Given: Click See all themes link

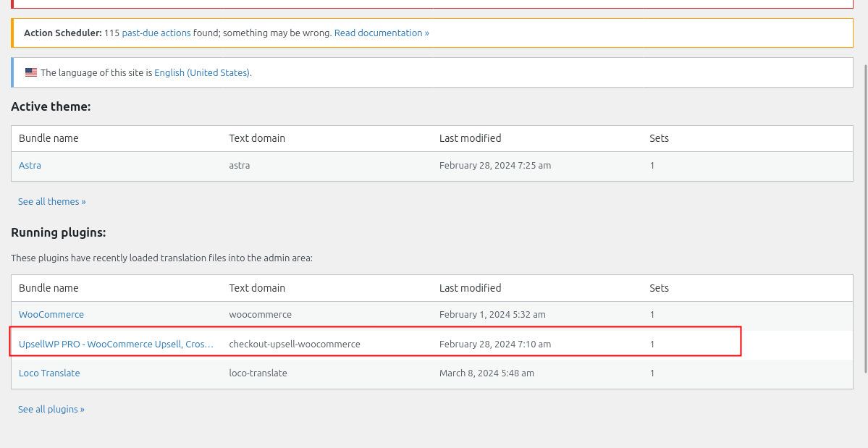Looking at the screenshot, I should click(52, 202).
